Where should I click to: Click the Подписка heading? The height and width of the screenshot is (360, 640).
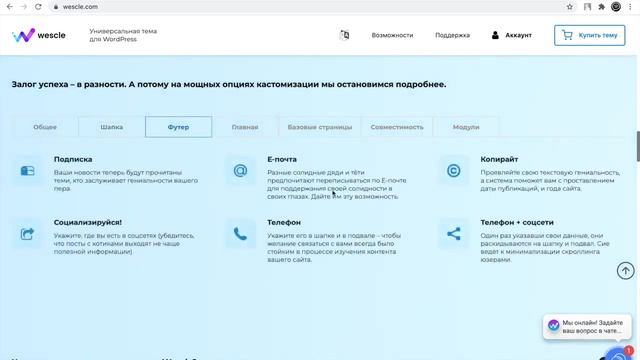click(73, 159)
